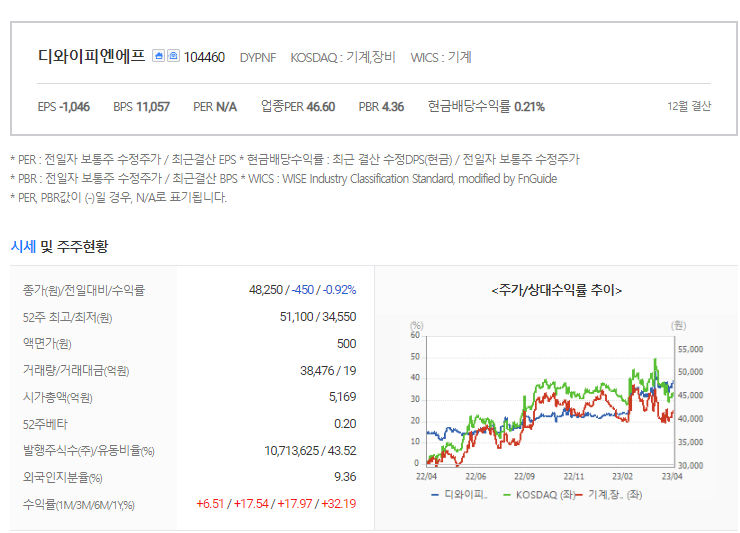This screenshot has height=533, width=740.
Task: Click the 발행주식수(주)/유동비율(%) row label
Action: [x=89, y=450]
